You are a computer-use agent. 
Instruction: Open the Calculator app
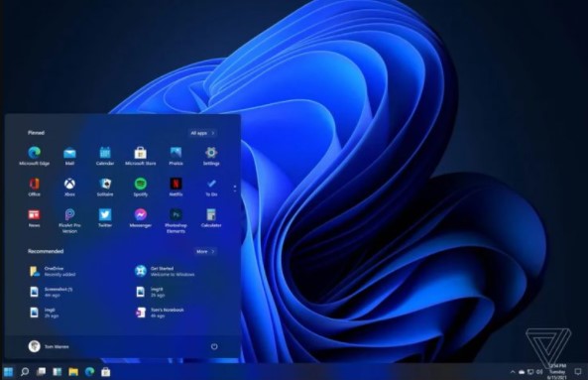[x=211, y=218]
